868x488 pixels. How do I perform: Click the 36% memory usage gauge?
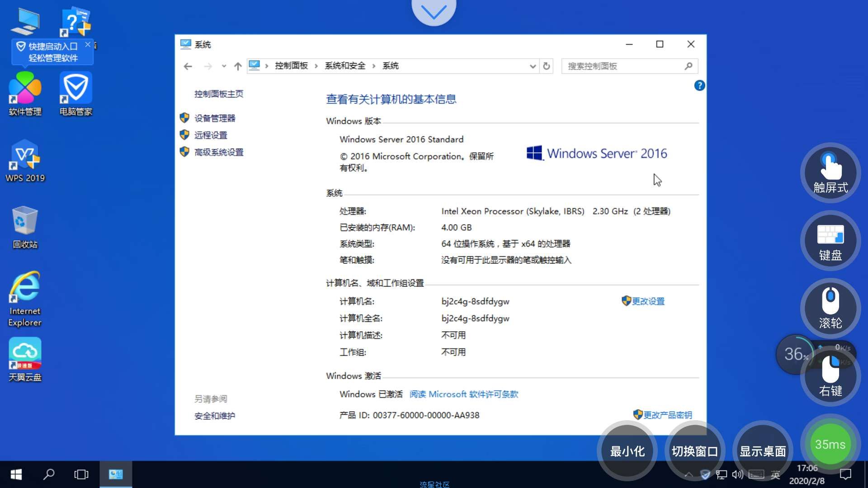point(796,354)
